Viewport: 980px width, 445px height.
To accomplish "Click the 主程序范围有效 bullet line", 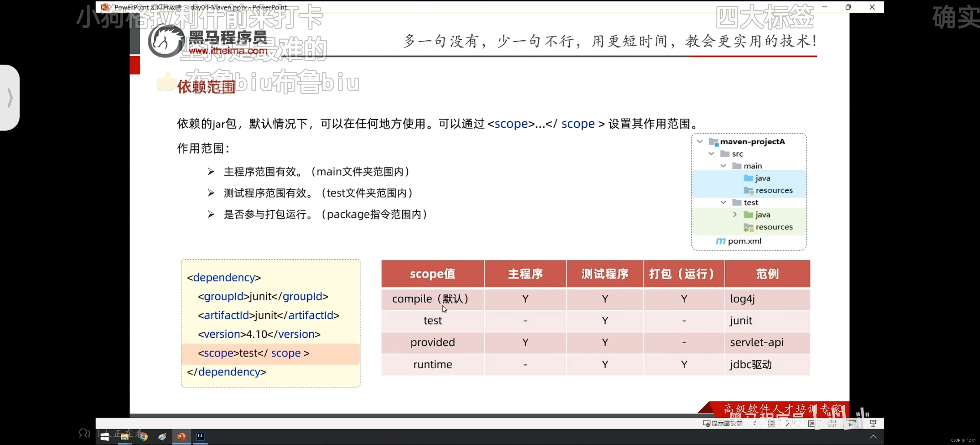I will (x=316, y=172).
